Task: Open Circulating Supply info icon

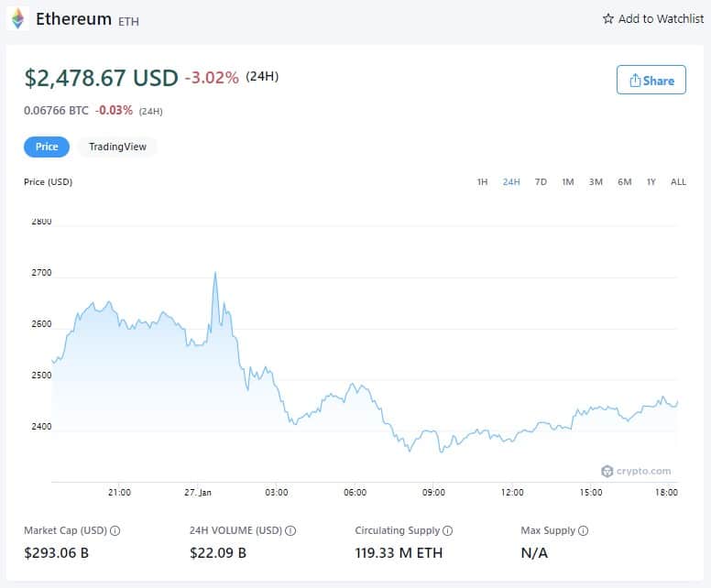Action: point(447,530)
